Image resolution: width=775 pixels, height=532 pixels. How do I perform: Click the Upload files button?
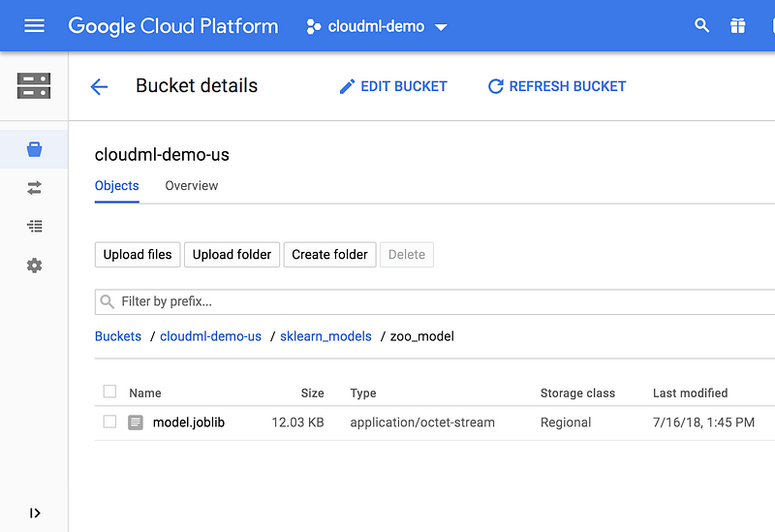138,255
